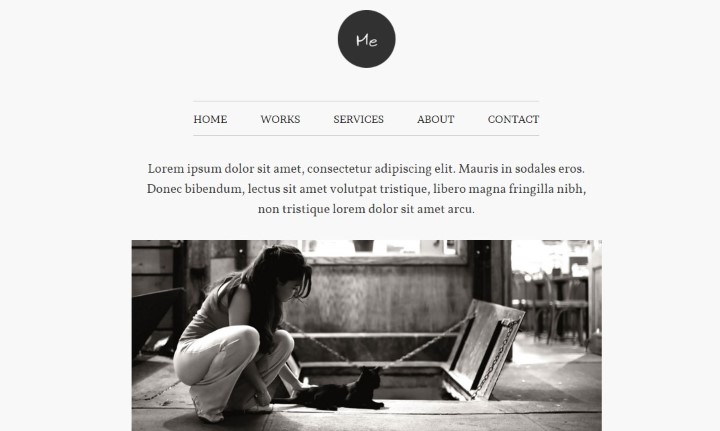Open the WORKS menu item
Screen dimensions: 720x431
coord(280,119)
